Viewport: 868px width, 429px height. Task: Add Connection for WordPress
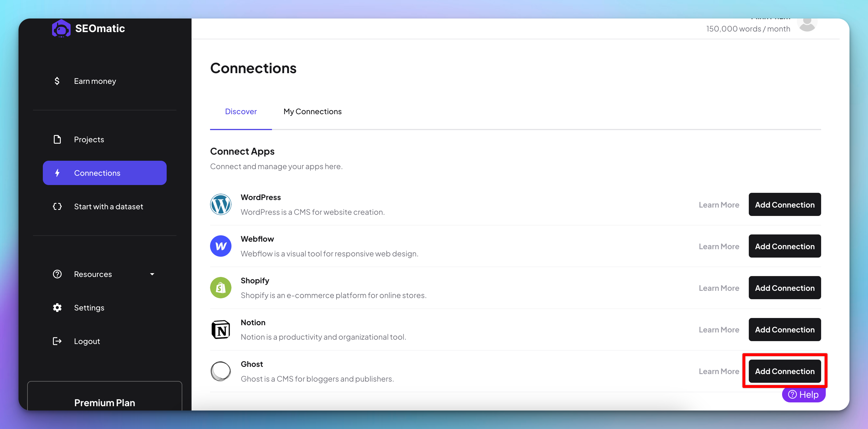click(x=785, y=204)
